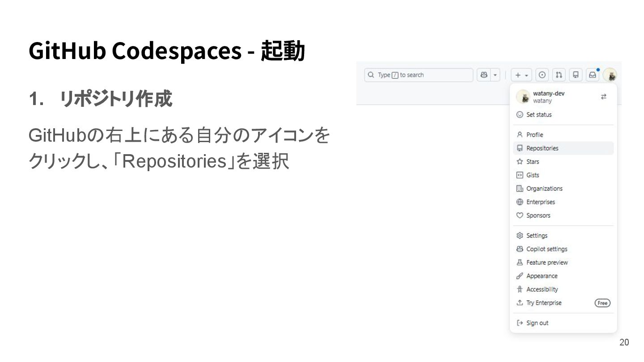Open Stars from the menu
This screenshot has height=362, width=644.
tap(533, 162)
